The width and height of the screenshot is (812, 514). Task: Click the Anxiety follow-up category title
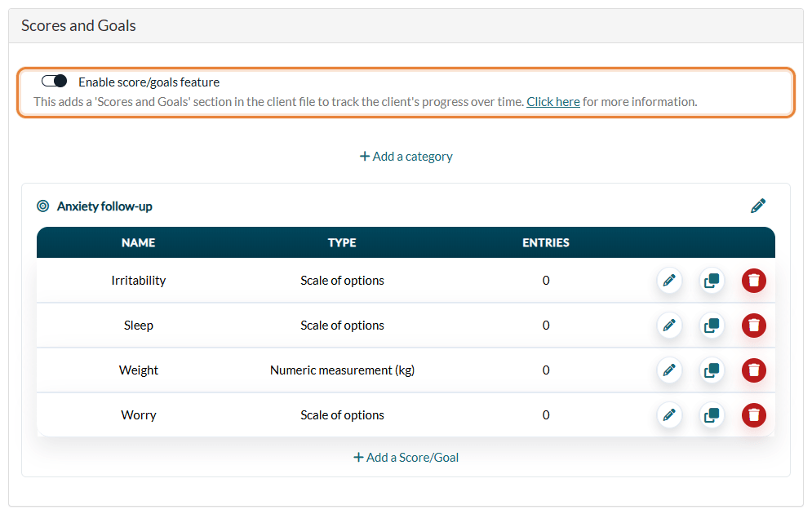click(x=104, y=206)
